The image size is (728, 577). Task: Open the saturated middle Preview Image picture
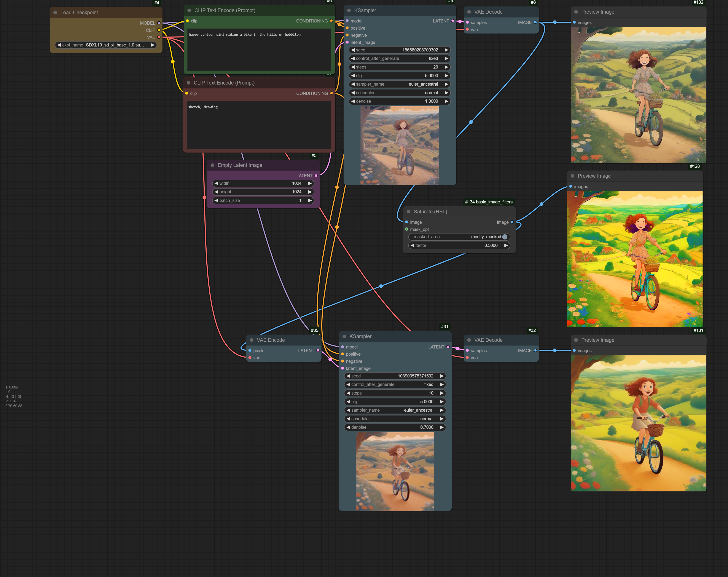pyautogui.click(x=635, y=259)
